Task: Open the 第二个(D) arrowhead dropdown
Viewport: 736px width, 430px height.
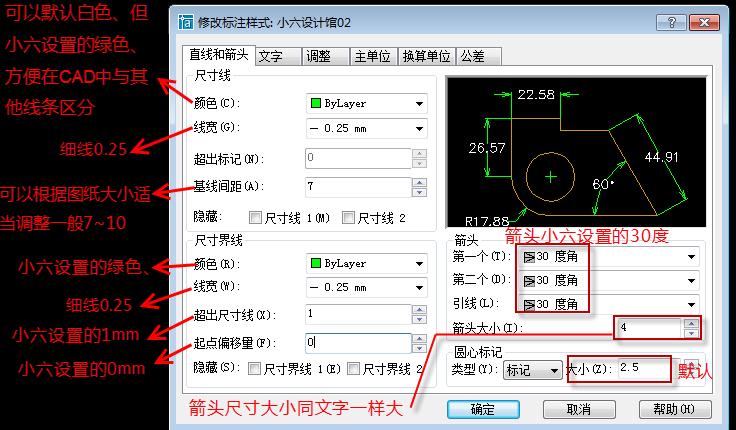Action: point(609,280)
